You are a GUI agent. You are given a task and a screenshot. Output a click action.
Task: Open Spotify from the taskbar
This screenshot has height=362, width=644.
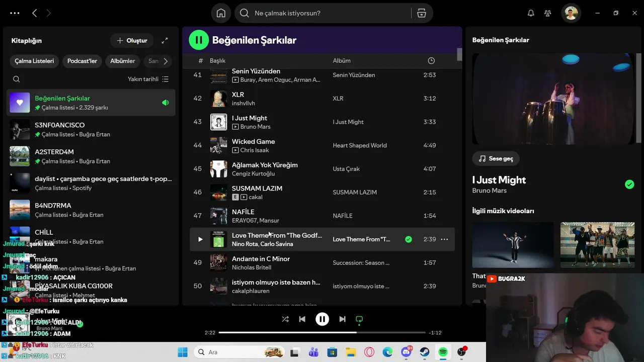point(443,352)
